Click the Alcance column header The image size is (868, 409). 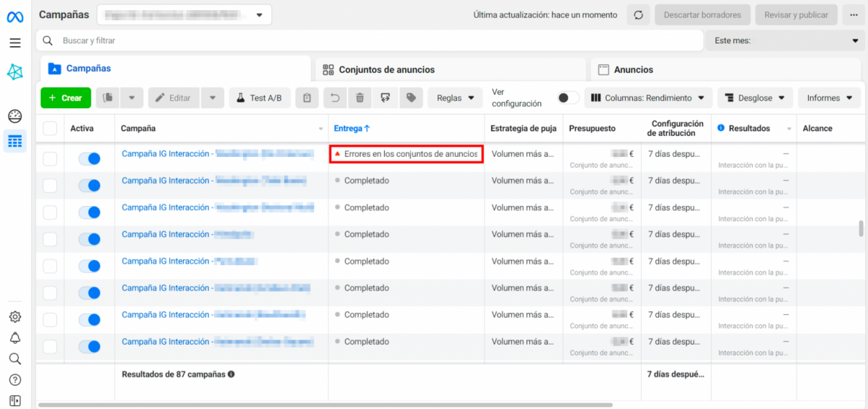(817, 129)
